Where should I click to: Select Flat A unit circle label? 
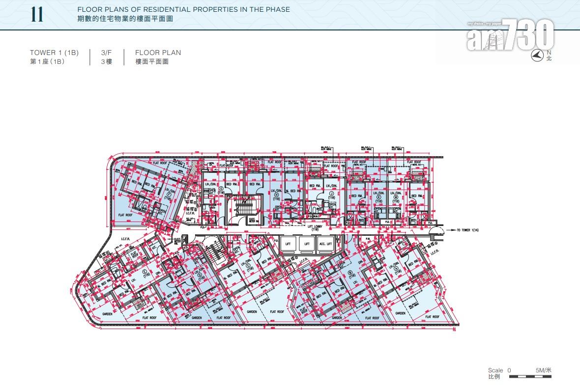tap(396, 269)
